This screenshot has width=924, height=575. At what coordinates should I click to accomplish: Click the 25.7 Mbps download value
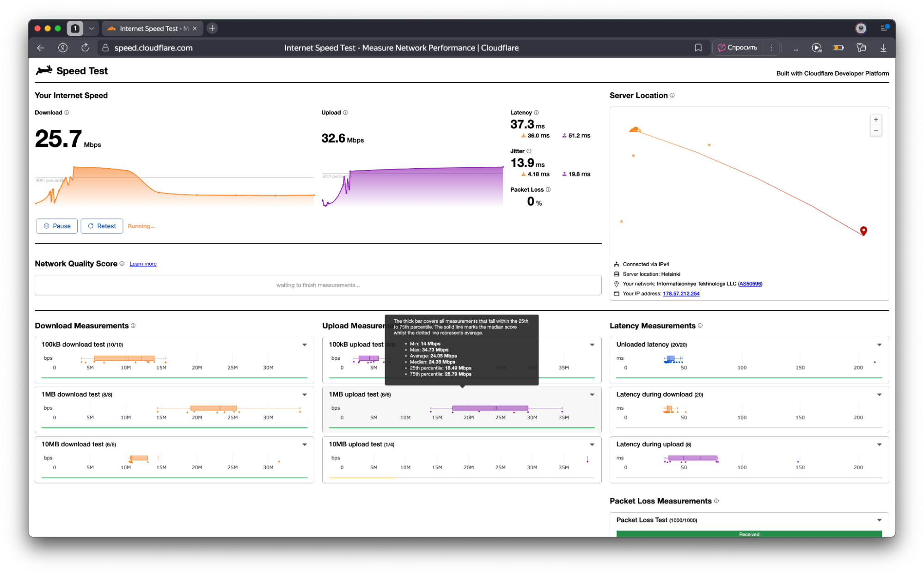click(68, 139)
